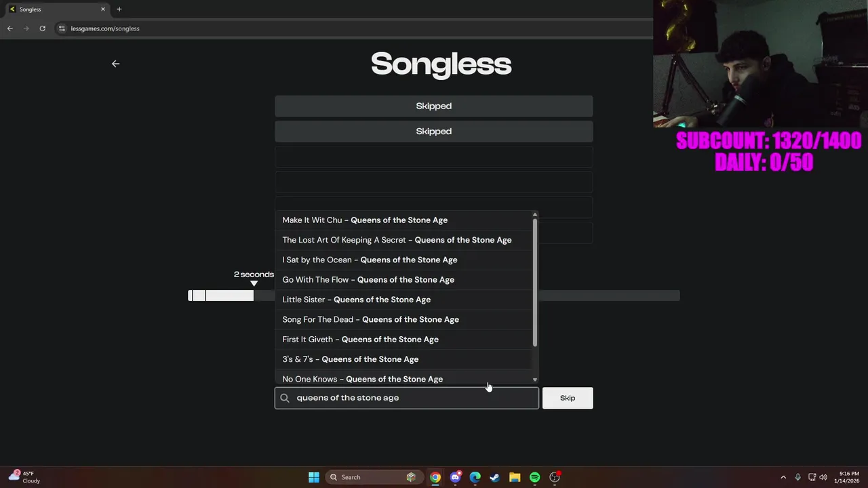The image size is (868, 488).
Task: Select No One Knows suggestion
Action: click(x=404, y=378)
